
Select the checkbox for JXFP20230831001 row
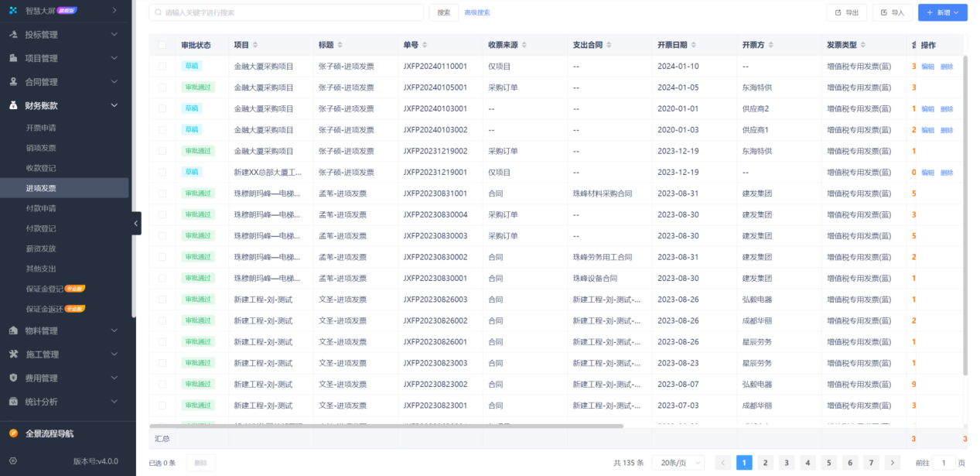click(x=162, y=193)
